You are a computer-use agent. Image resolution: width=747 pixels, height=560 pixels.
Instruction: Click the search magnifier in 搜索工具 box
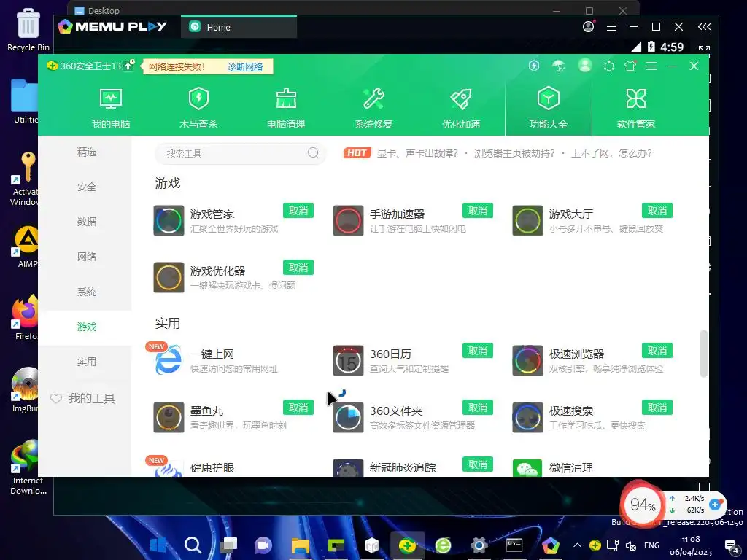313,153
